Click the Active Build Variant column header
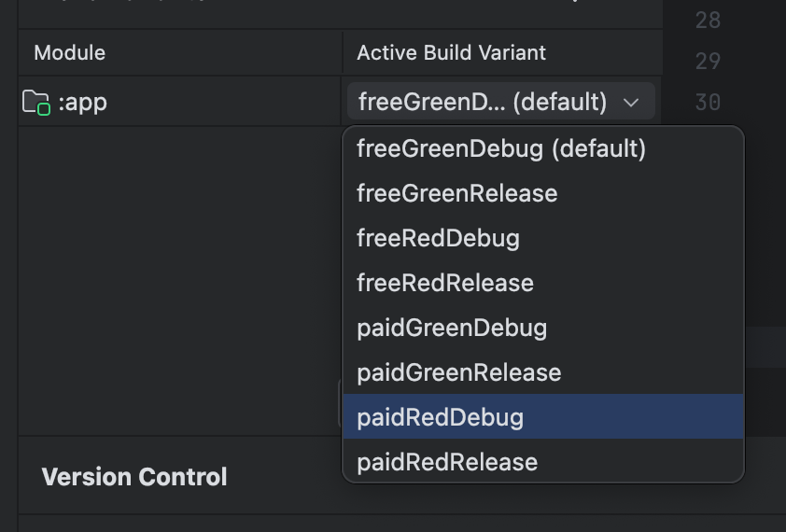Viewport: 786px width, 532px height. 451,52
